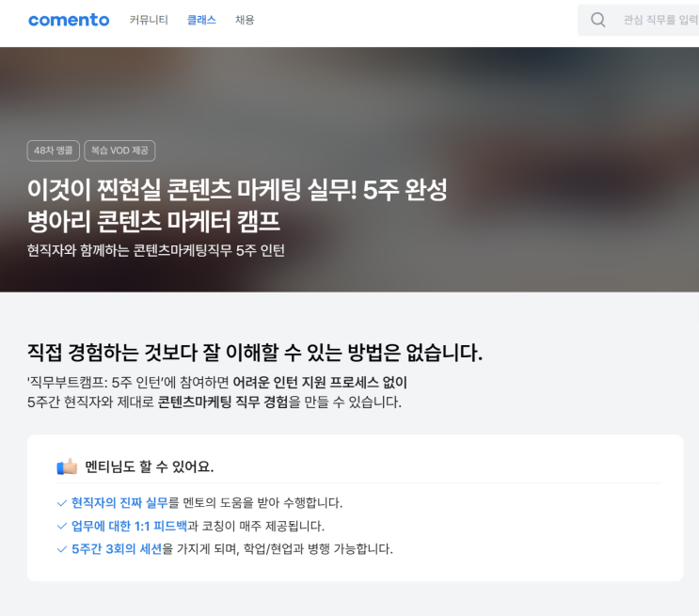
Task: Select the 5주간 3회의 세션 text
Action: [x=117, y=548]
